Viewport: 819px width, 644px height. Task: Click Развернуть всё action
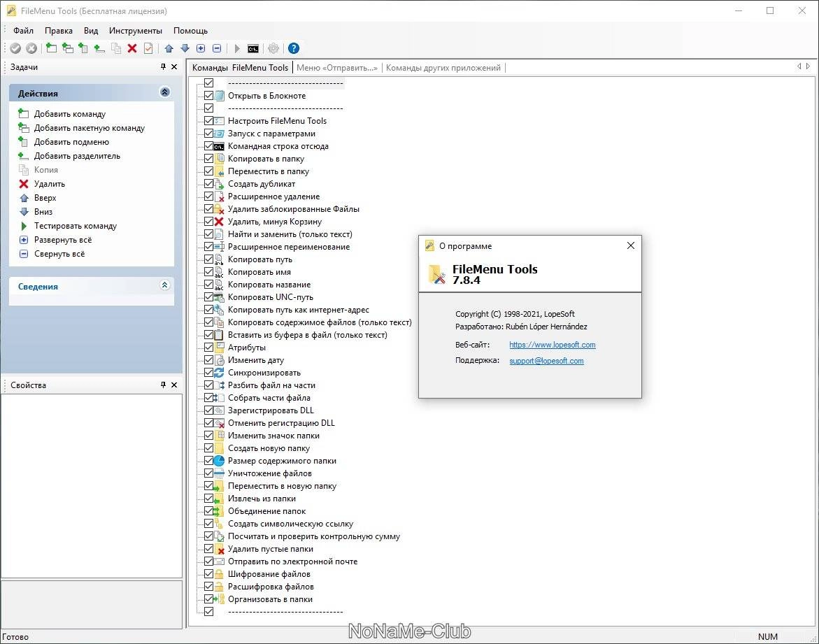tap(63, 240)
